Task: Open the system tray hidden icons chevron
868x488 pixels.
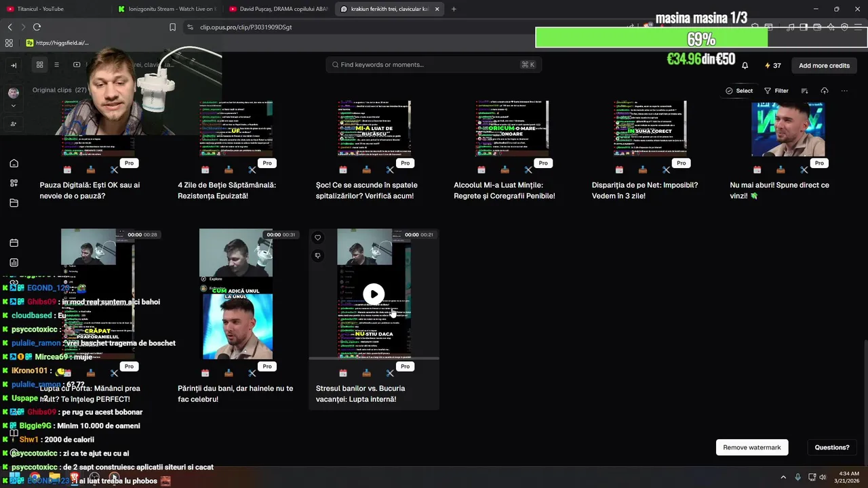Action: tap(783, 477)
